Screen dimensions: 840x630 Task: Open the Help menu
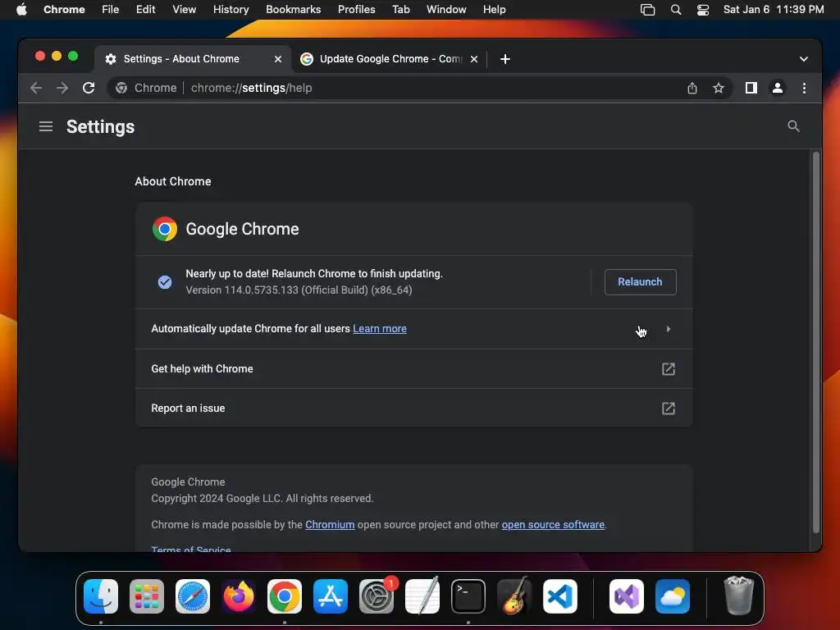click(494, 9)
